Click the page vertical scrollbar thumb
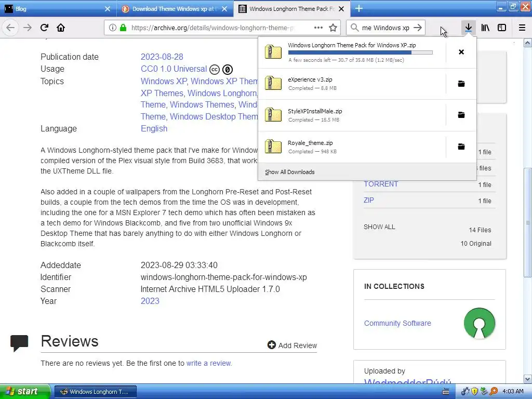Viewport: 532px width, 399px height. coord(528,222)
